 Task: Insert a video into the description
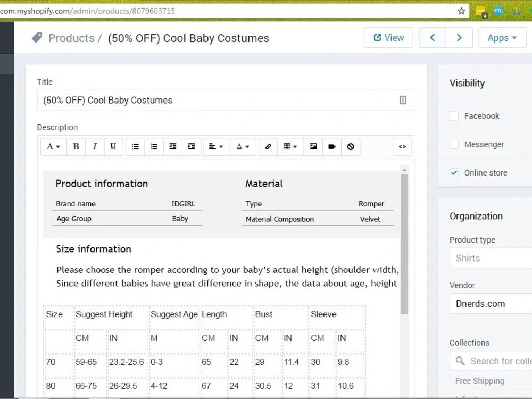pos(332,147)
